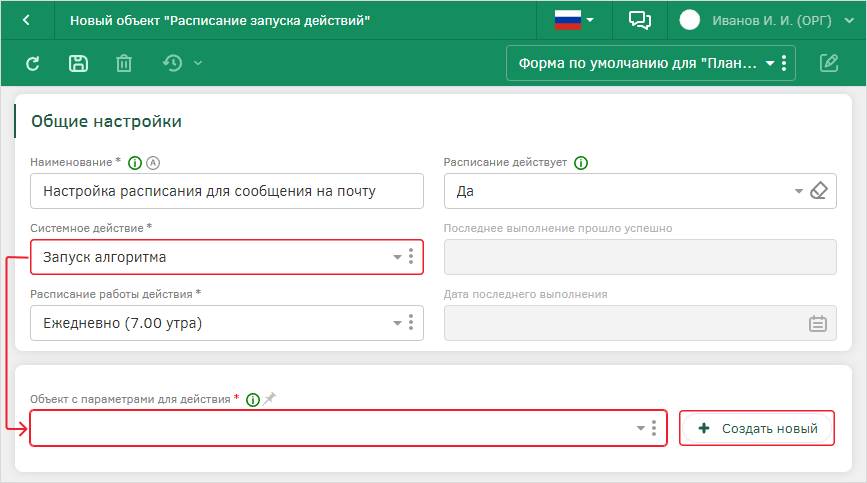The width and height of the screenshot is (867, 483).
Task: Expand the 'Системное действие' dropdown arrow
Action: point(396,257)
